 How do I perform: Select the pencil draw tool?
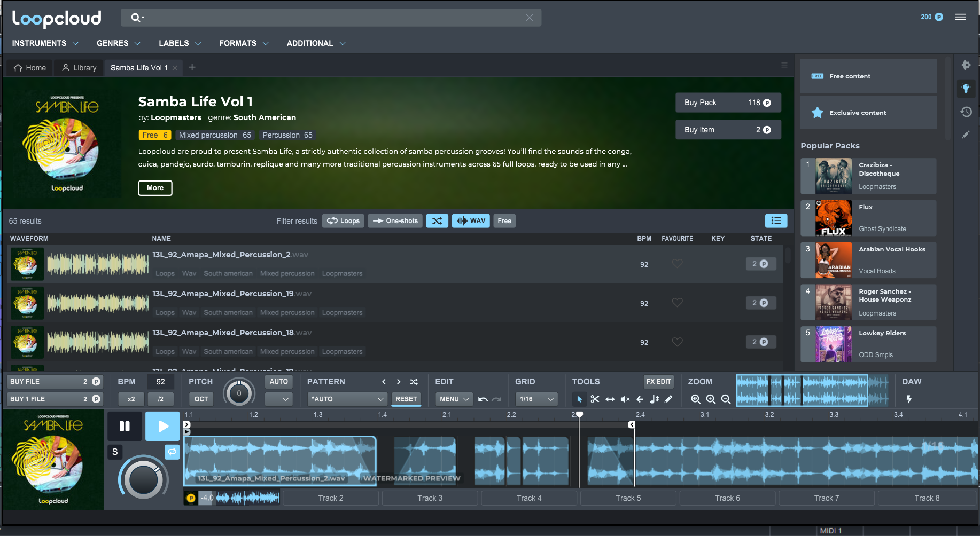668,399
